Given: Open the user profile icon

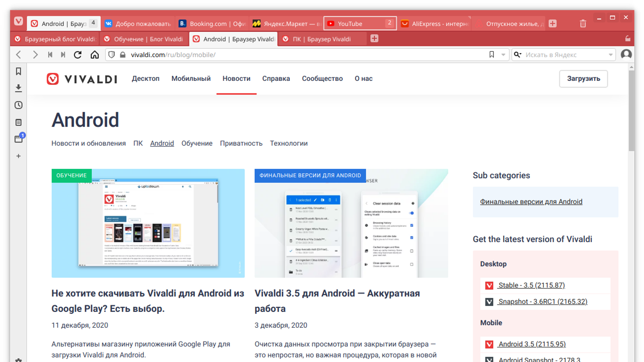Looking at the screenshot, I should 626,54.
